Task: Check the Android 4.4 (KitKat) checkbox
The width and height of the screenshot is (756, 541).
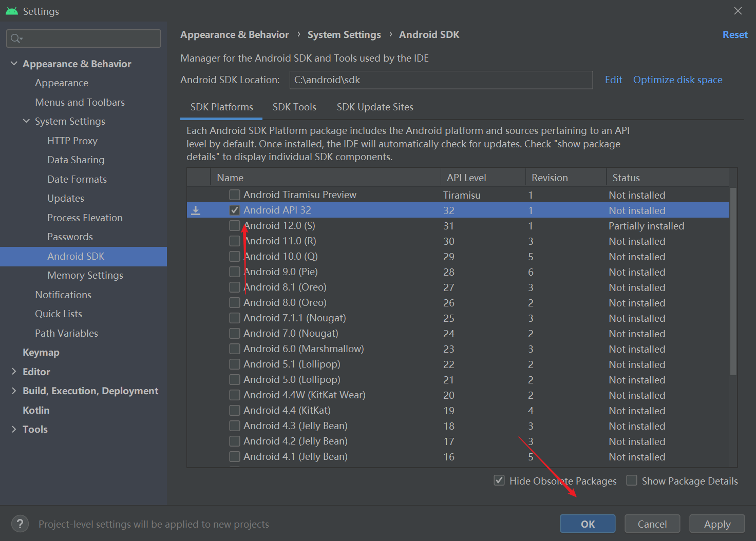Action: click(235, 410)
